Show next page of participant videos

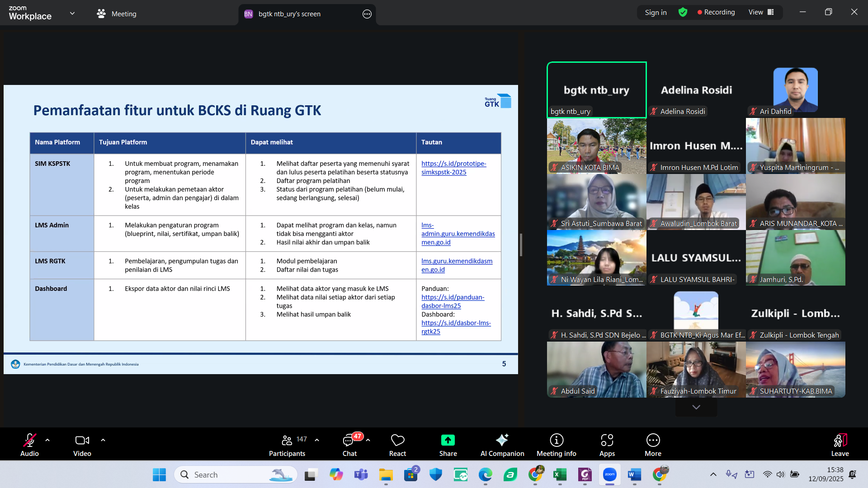[696, 407]
